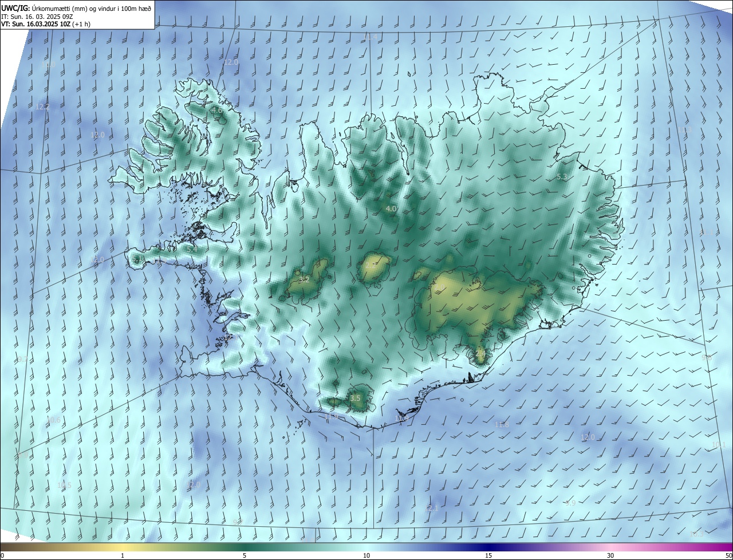Click the '10.1' value over the sea
Image resolution: width=733 pixels, height=560 pixels.
719,445
